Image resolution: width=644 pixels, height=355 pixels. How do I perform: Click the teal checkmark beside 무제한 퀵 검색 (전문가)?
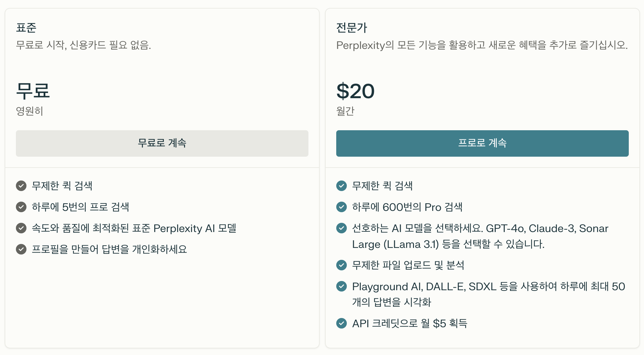pyautogui.click(x=341, y=186)
